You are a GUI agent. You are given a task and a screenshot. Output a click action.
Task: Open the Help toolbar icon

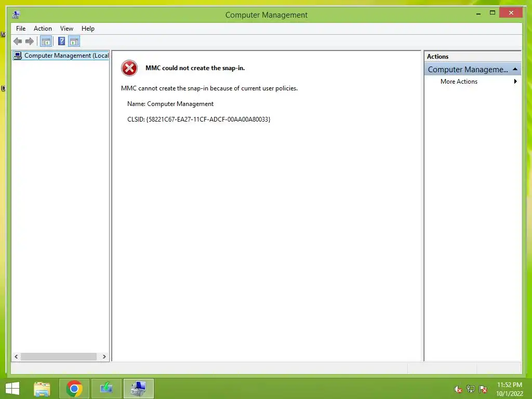61,42
